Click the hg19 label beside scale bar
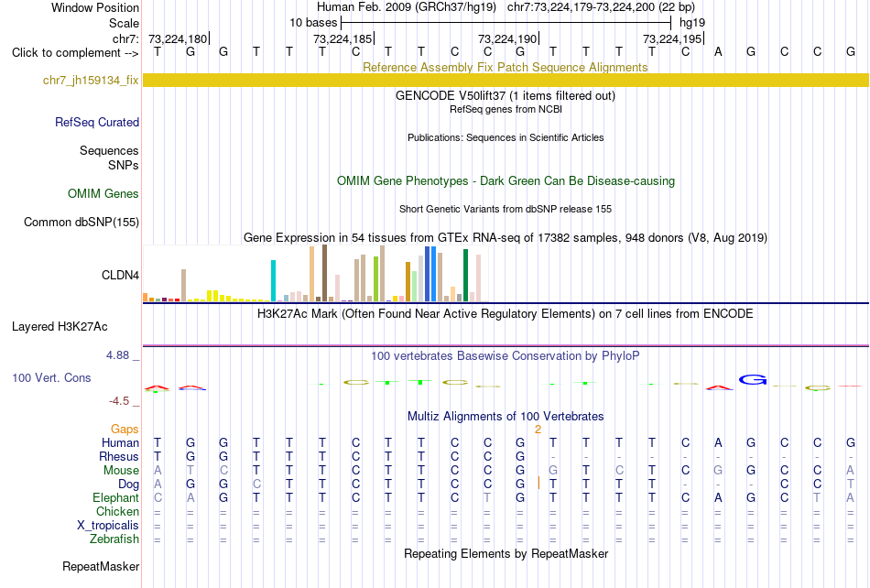Viewport: 870px width, 588px height. tap(692, 23)
